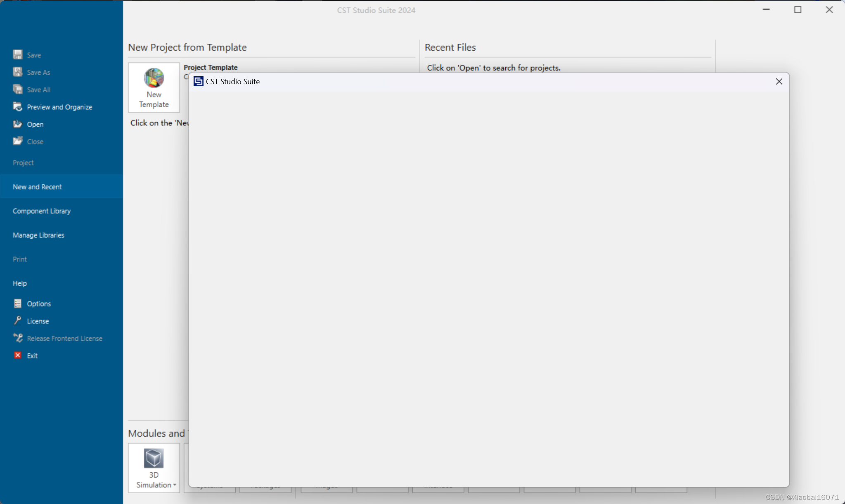The height and width of the screenshot is (504, 845).
Task: Click the Release Frontend License option
Action: 65,338
